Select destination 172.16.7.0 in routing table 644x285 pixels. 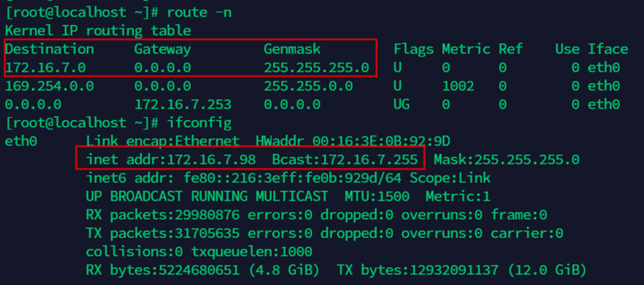[45, 68]
